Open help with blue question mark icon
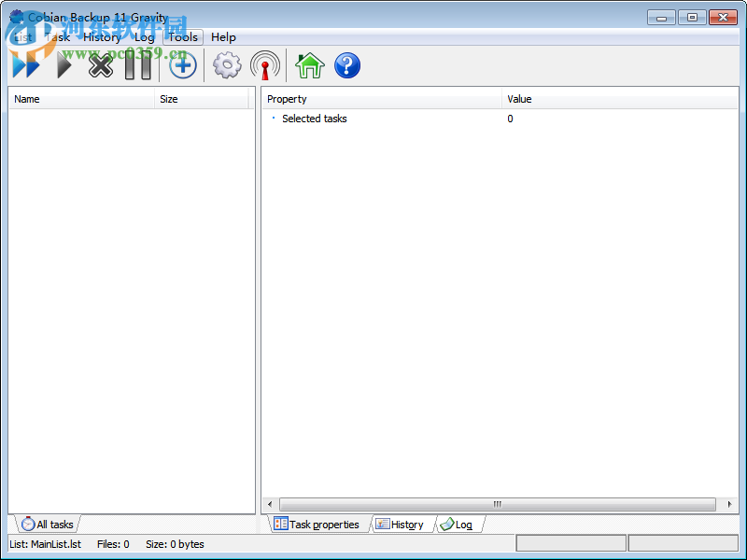The image size is (747, 560). (347, 65)
